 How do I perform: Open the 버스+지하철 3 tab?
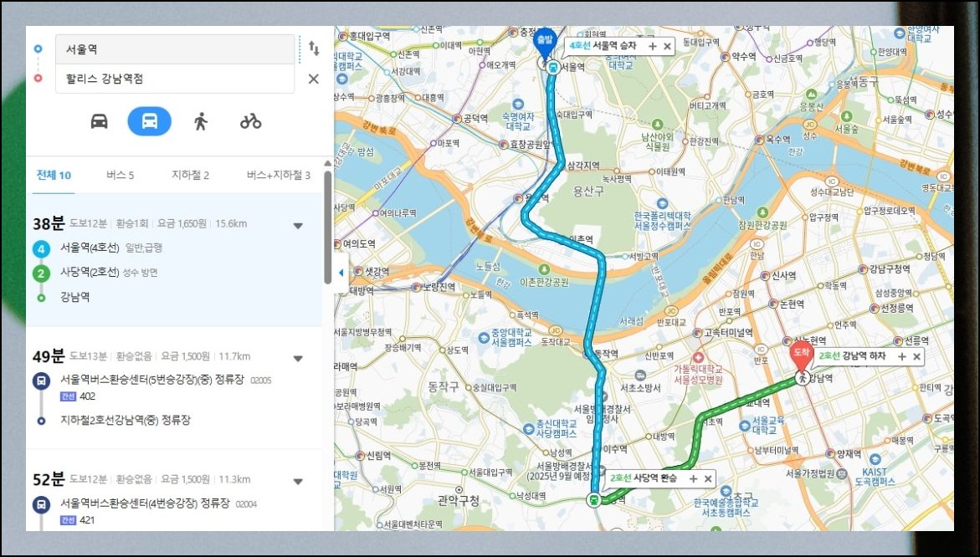(x=278, y=176)
